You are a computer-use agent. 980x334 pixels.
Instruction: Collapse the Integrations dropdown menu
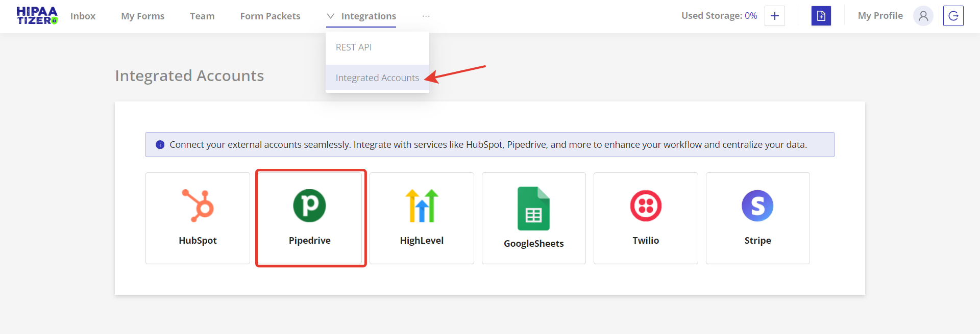point(361,16)
